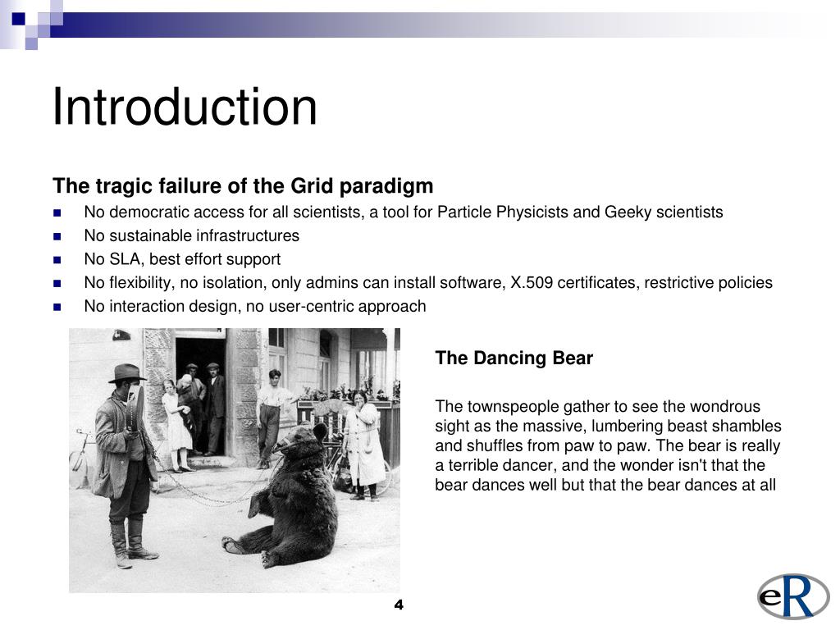
Task: Click the bullet 'No democratic access for all scientists'
Action: (404, 212)
